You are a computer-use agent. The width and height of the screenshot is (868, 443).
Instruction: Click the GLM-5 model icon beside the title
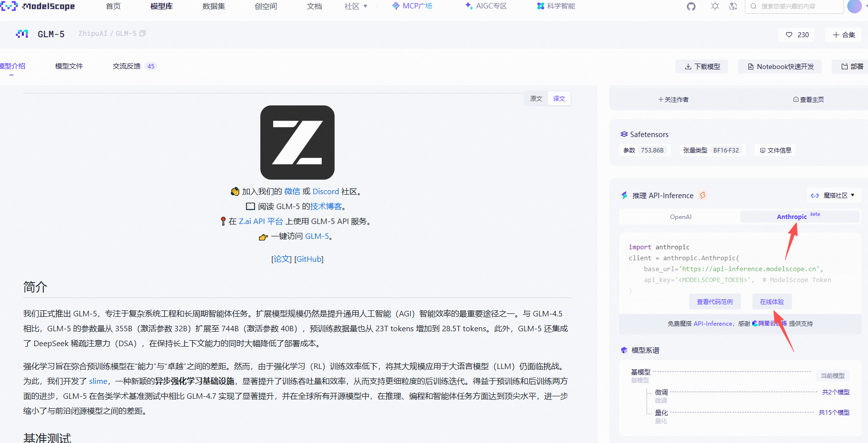coord(22,34)
